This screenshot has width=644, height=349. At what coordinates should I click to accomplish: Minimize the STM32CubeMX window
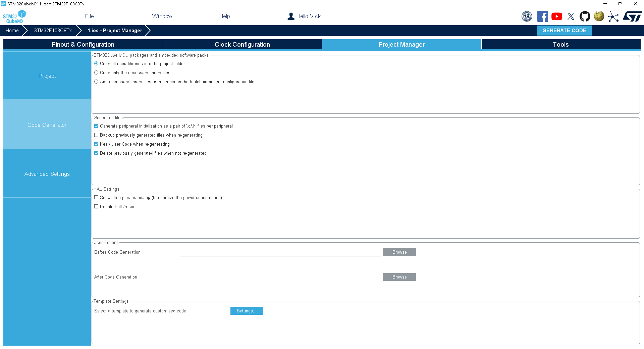tap(605, 4)
